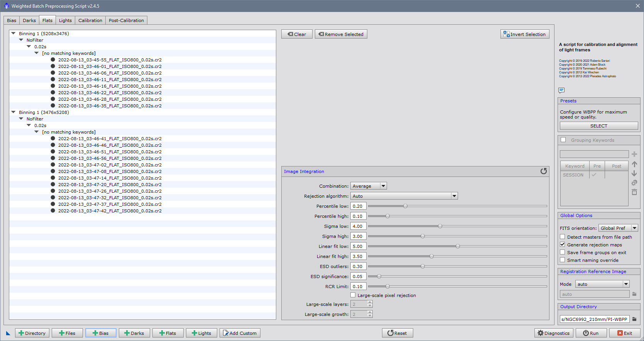Open the Rejection algorithm dropdown
The width and height of the screenshot is (644, 341).
(404, 196)
